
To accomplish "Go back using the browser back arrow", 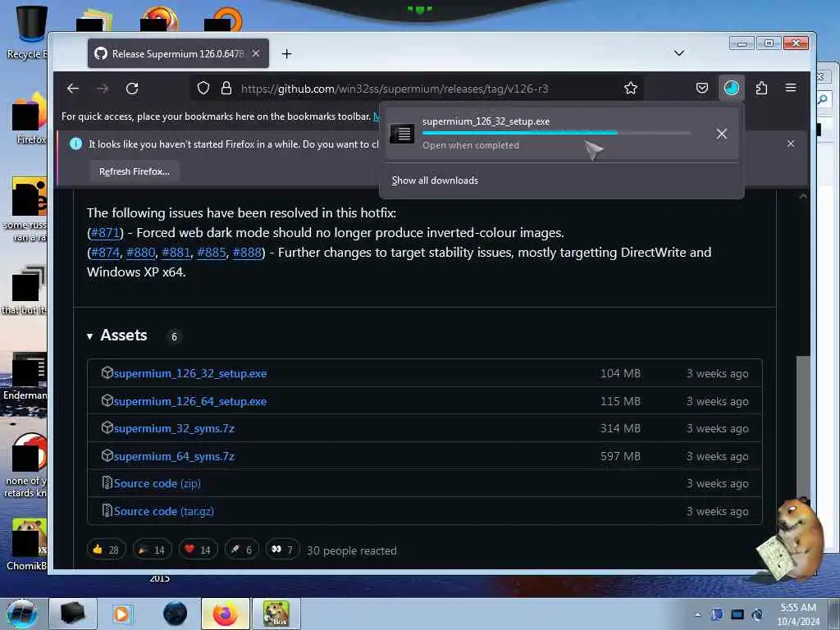I will (x=73, y=89).
